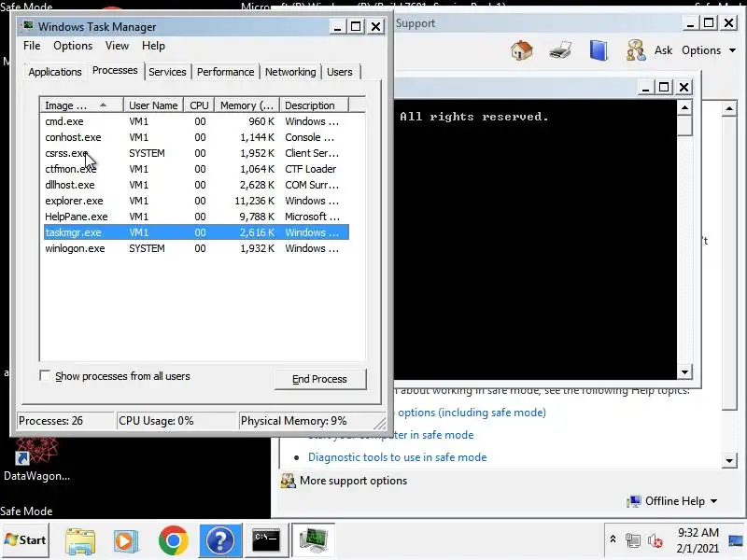Launch Windows Media Player from taskbar

point(126,540)
